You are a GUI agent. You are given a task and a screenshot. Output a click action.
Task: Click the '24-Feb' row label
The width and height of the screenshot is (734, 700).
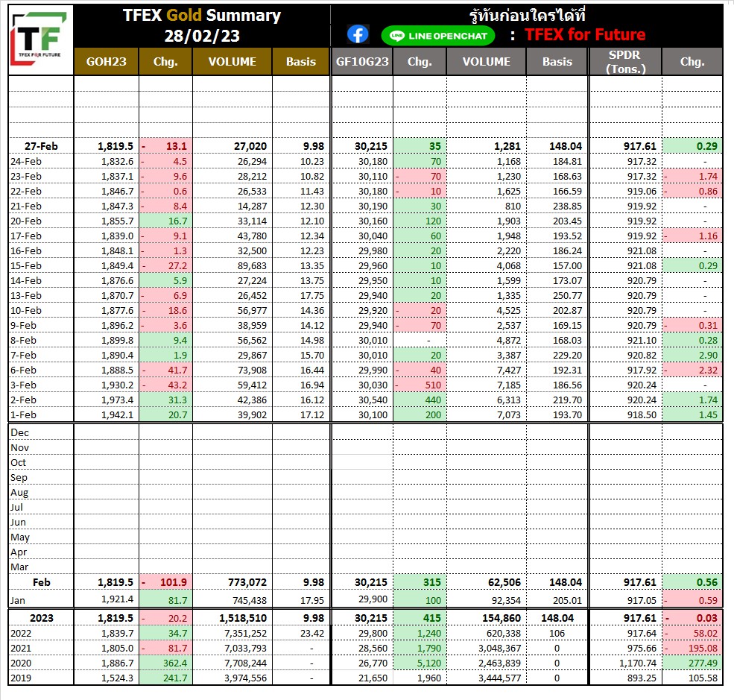tap(26, 161)
